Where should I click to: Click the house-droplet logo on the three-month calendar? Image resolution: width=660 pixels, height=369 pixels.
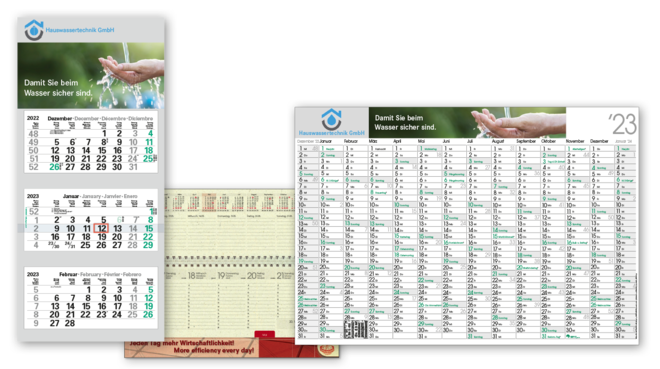click(x=34, y=30)
